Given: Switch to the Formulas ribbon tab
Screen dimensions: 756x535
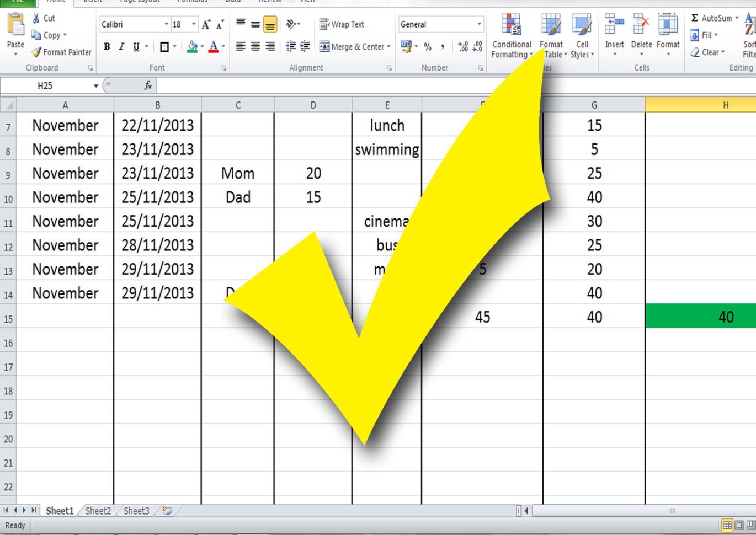Looking at the screenshot, I should (192, 2).
